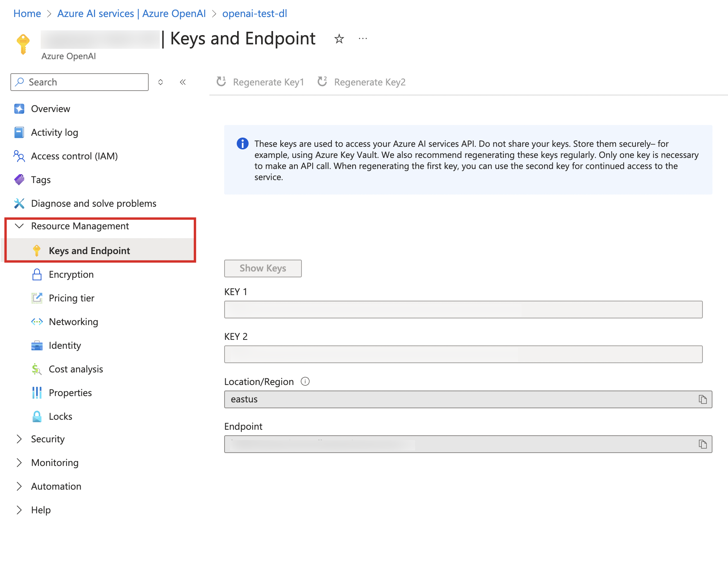Click the key icon beside Keys and Endpoint
Screen dimensions: 728x571
click(37, 251)
